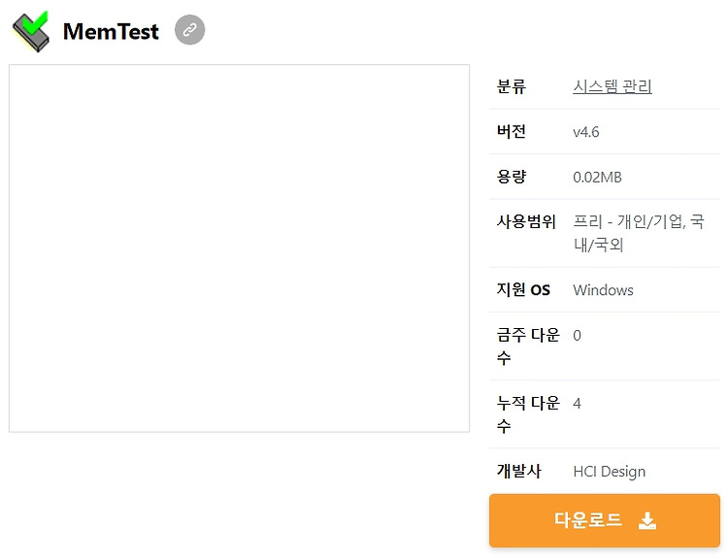Click the MemTest title text

click(111, 32)
